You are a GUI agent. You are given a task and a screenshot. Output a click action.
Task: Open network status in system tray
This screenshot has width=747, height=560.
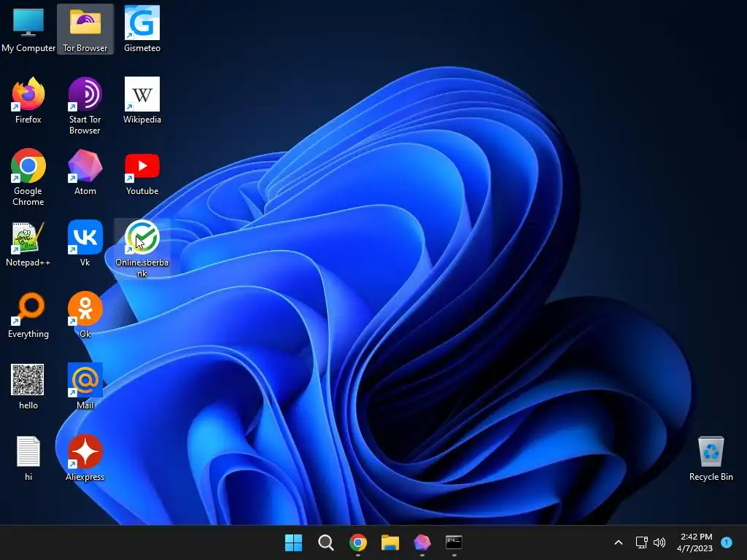coord(642,542)
